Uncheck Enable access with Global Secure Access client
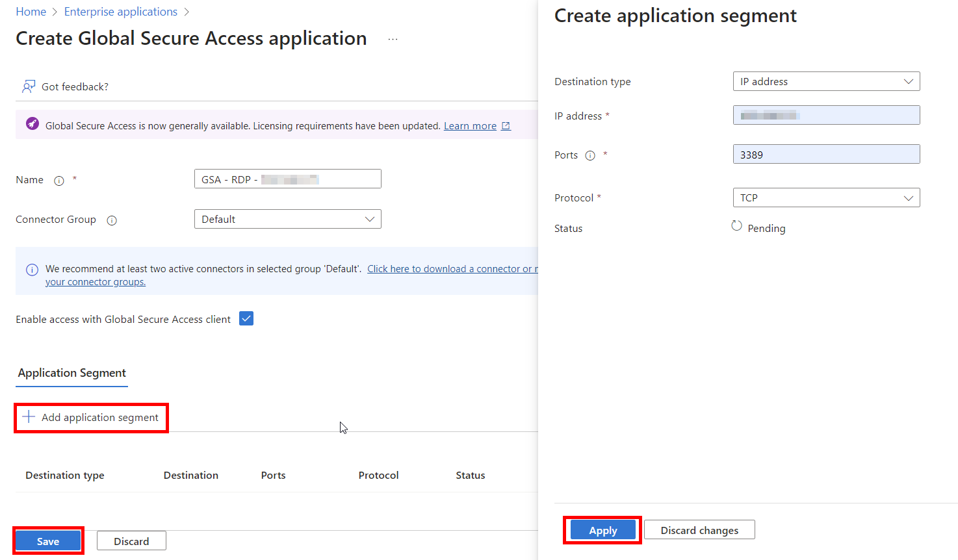This screenshot has width=958, height=560. [x=246, y=318]
